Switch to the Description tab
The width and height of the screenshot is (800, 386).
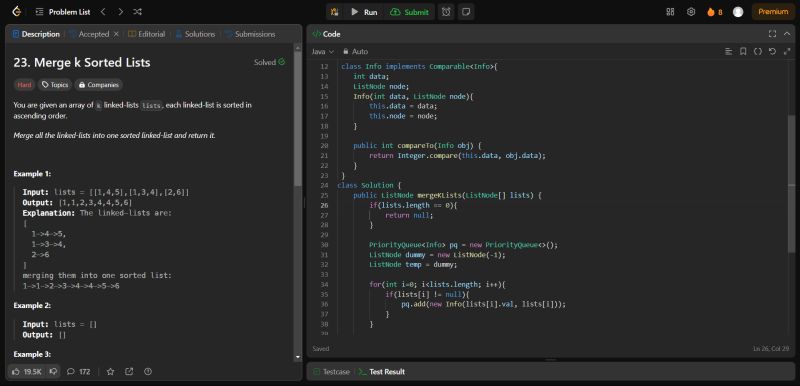[36, 34]
